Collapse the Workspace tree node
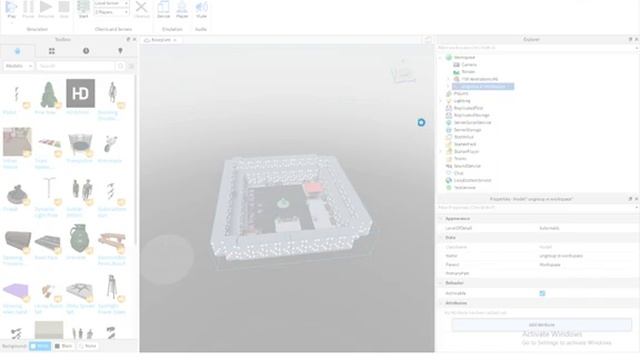The width and height of the screenshot is (640, 360). (440, 58)
